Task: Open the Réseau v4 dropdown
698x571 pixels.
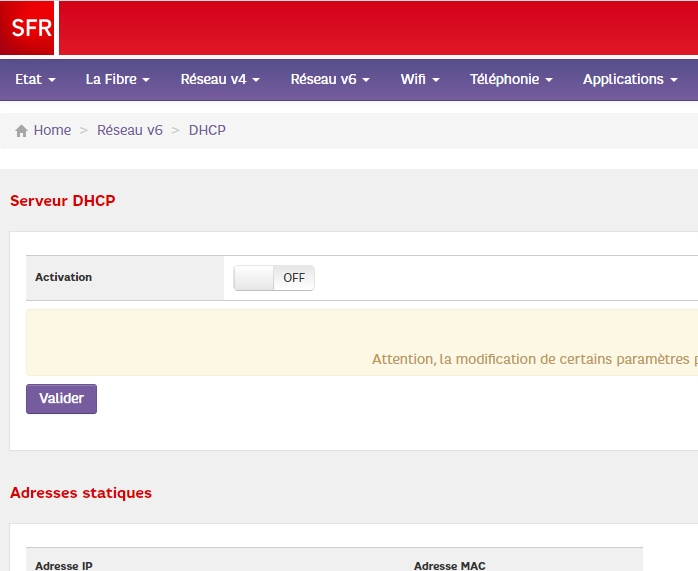Action: [x=219, y=79]
